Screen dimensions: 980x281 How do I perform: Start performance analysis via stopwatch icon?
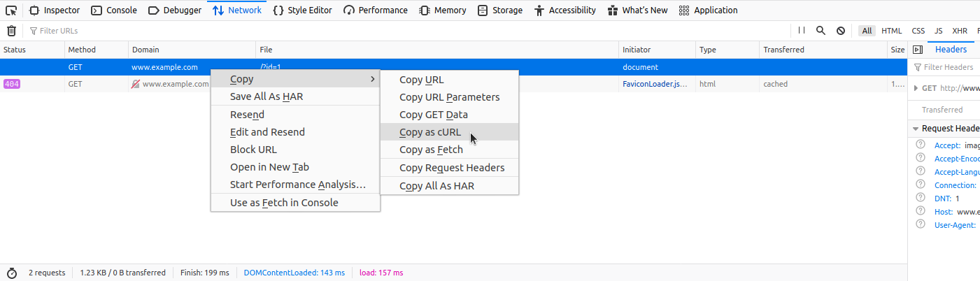tap(11, 273)
